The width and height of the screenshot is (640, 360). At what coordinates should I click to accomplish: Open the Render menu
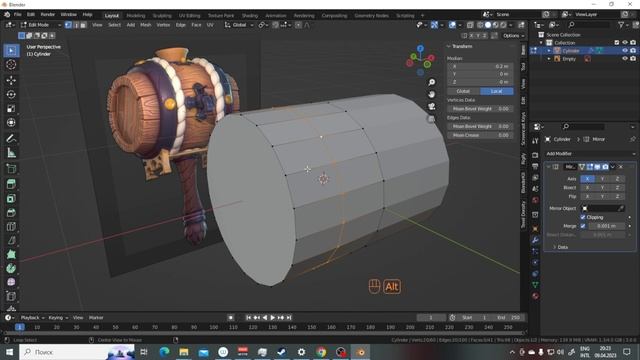click(x=47, y=15)
